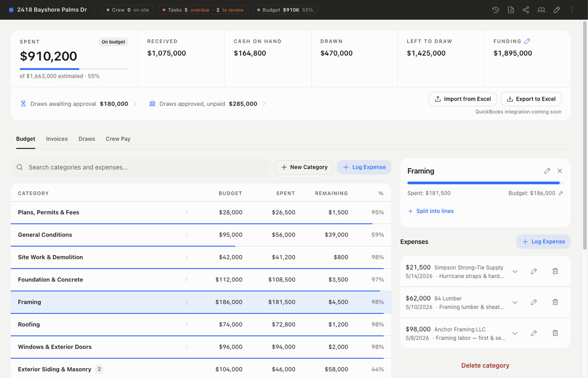Expand the 84 Lumber expense details
Image resolution: width=588 pixels, height=378 pixels.
point(515,303)
